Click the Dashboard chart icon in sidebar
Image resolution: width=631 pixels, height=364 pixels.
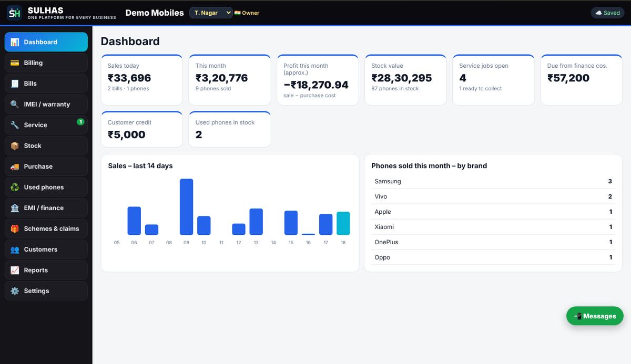(x=15, y=42)
